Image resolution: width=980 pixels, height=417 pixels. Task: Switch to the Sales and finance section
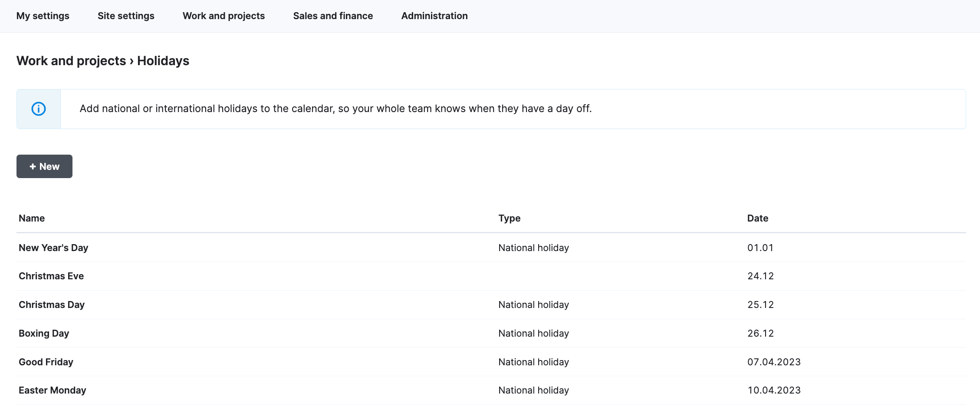[333, 16]
